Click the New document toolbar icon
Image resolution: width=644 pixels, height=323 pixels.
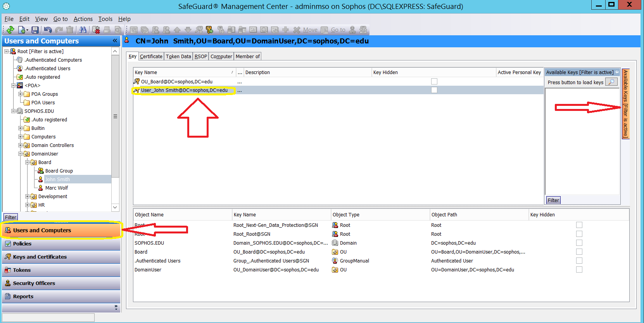22,30
